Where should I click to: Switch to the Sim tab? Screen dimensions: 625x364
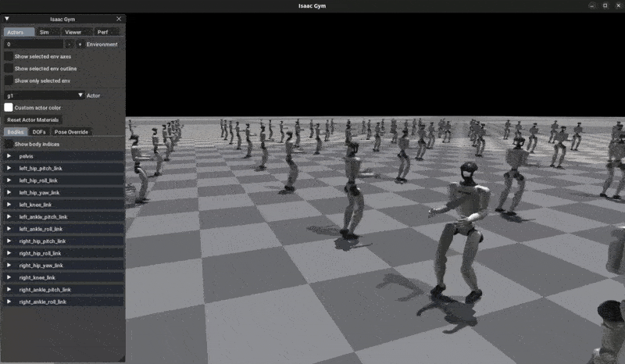[45, 32]
